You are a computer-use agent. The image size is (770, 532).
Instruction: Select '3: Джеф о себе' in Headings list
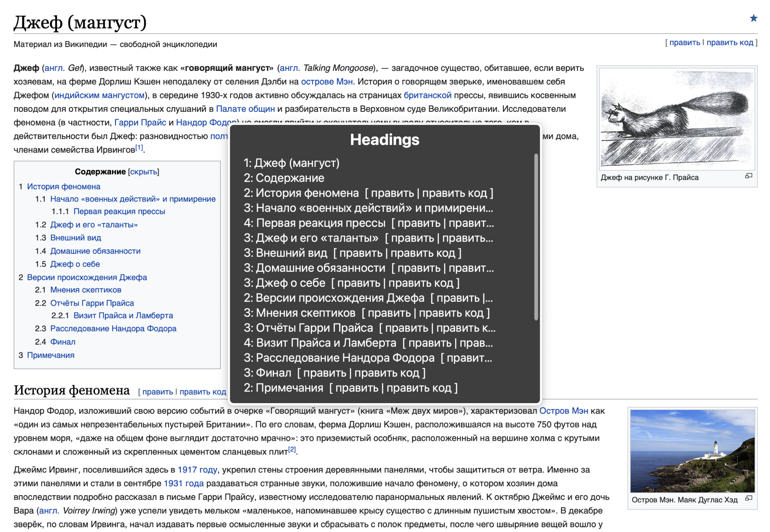[351, 283]
